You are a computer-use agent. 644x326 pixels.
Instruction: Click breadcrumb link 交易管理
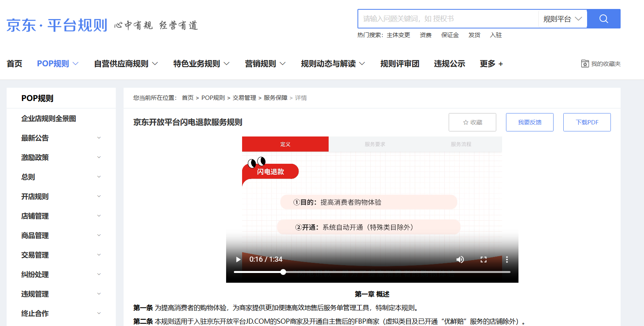[x=244, y=97]
